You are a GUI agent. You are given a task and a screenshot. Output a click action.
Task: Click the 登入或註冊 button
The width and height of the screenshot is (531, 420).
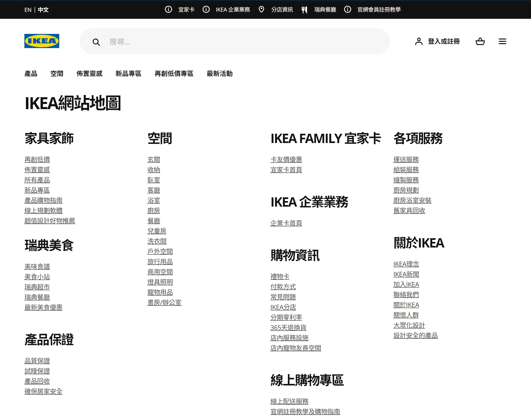pyautogui.click(x=443, y=41)
